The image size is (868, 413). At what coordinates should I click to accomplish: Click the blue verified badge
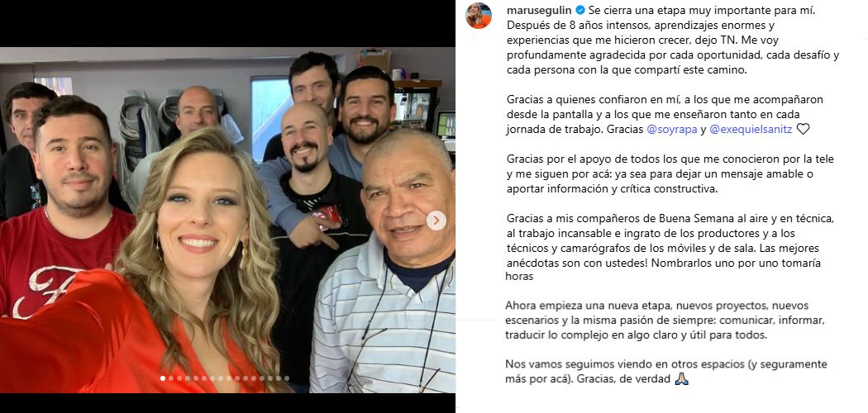coord(580,11)
